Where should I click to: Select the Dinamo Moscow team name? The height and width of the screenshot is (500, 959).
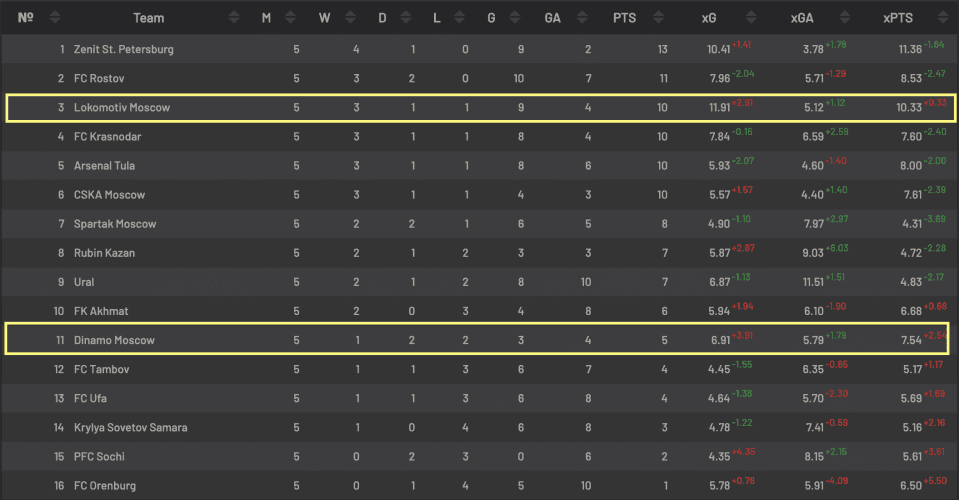point(114,340)
